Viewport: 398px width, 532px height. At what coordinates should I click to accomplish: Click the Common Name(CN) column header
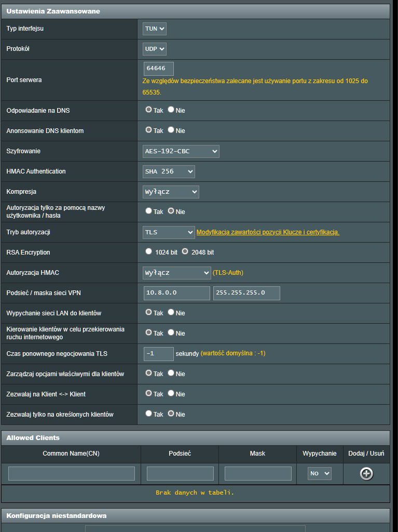pyautogui.click(x=71, y=454)
